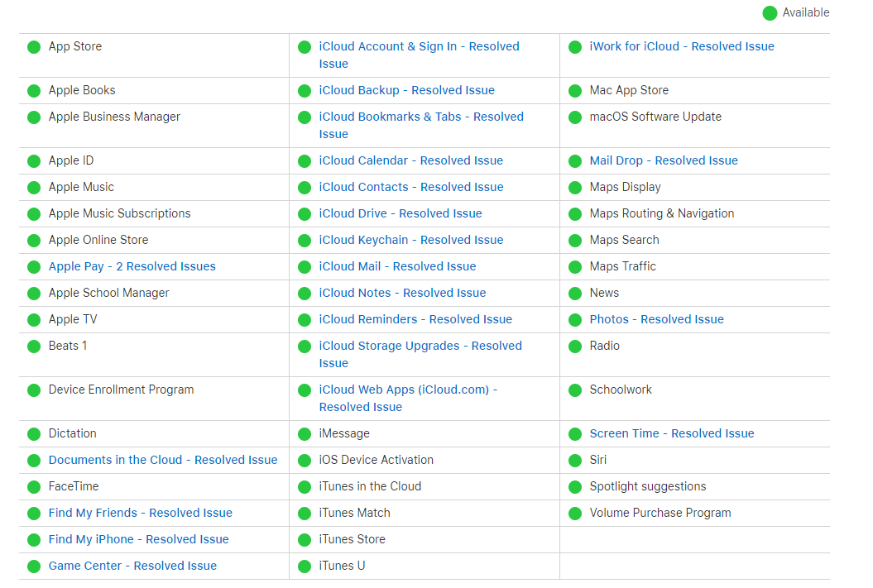This screenshot has width=873, height=588.
Task: Select the iTunes in the Cloud entry
Action: coord(370,487)
